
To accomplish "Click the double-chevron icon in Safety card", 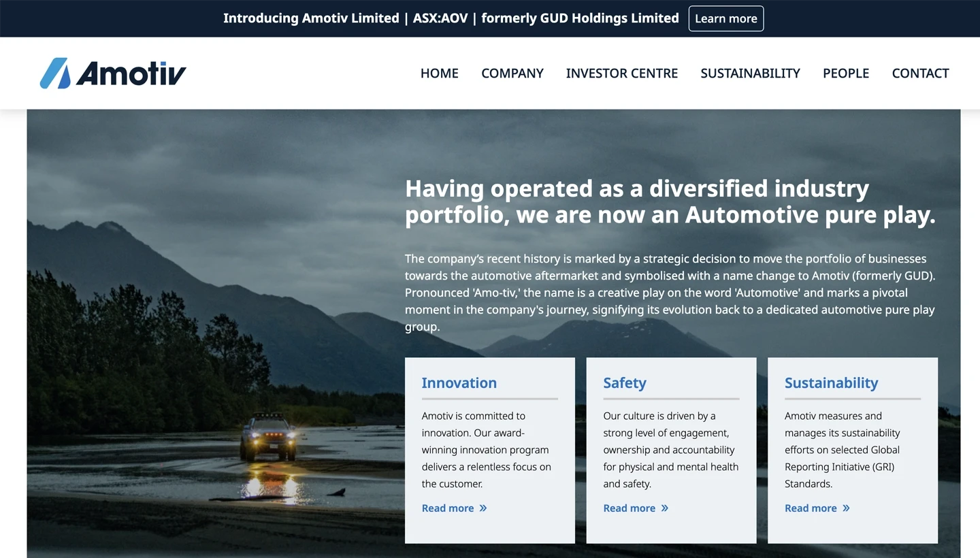I will (665, 508).
